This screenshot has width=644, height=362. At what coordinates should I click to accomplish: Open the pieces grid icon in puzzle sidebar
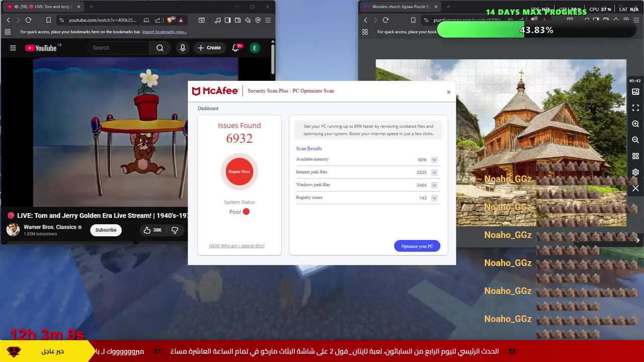635,156
